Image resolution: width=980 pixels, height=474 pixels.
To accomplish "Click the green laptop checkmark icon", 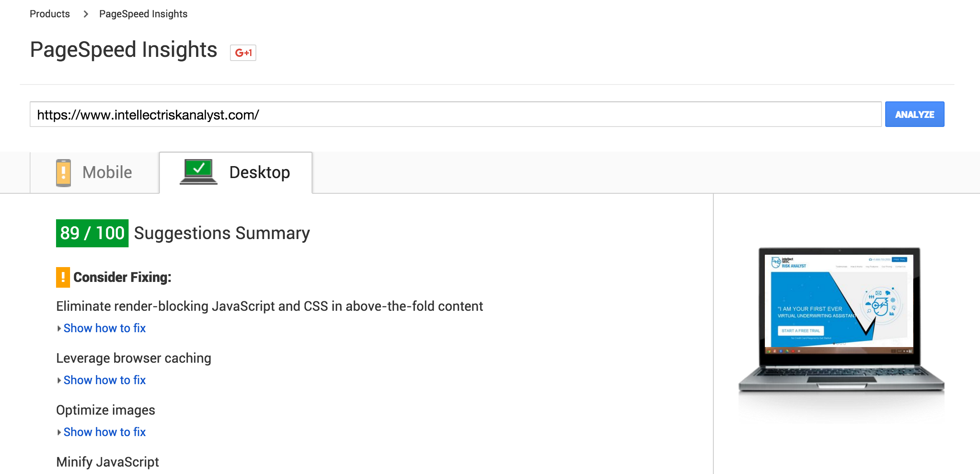I will pos(198,171).
